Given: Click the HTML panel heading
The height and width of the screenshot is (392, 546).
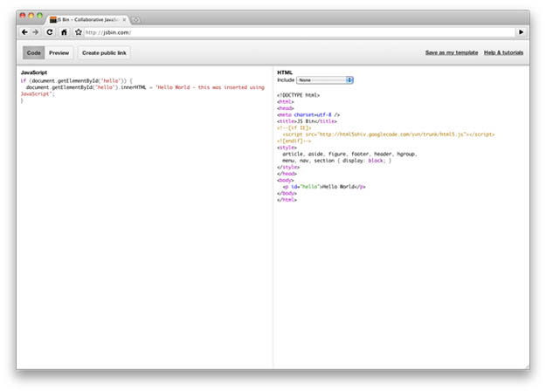Looking at the screenshot, I should point(285,72).
